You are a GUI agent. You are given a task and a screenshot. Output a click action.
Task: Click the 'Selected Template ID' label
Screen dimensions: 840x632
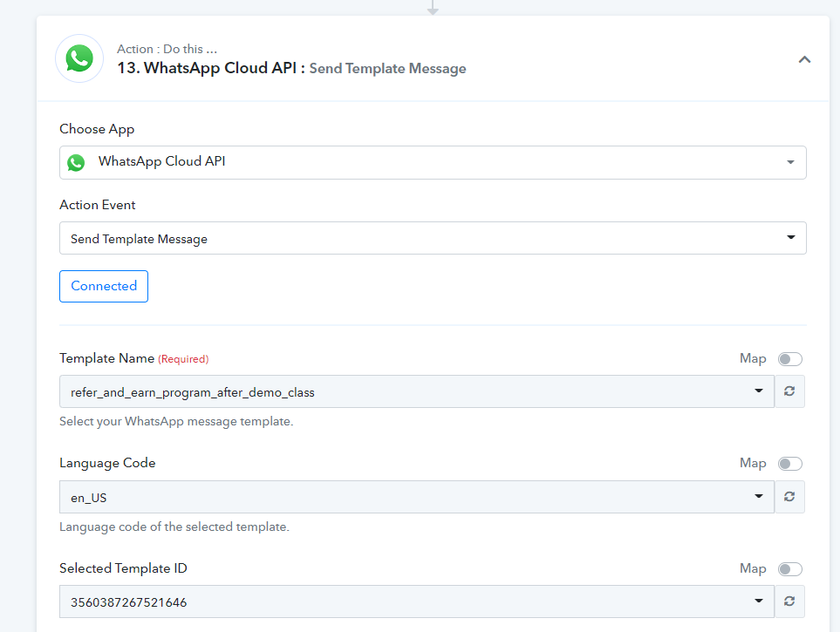pyautogui.click(x=123, y=568)
